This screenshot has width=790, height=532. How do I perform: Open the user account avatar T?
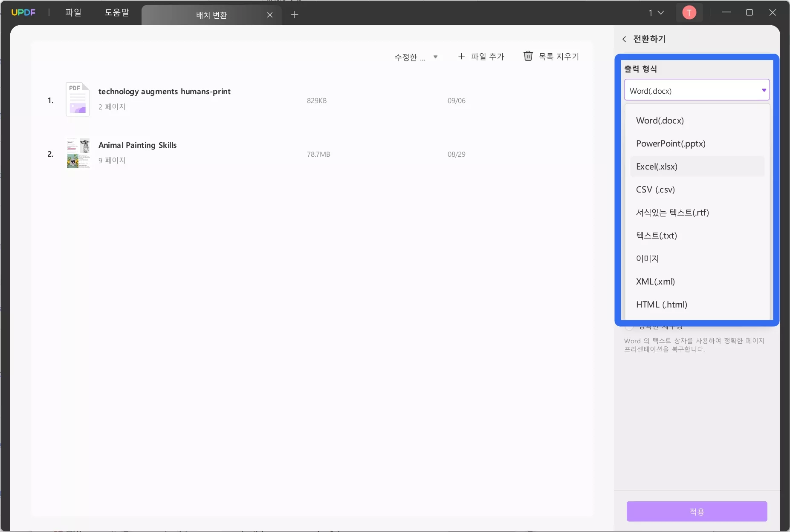[689, 13]
